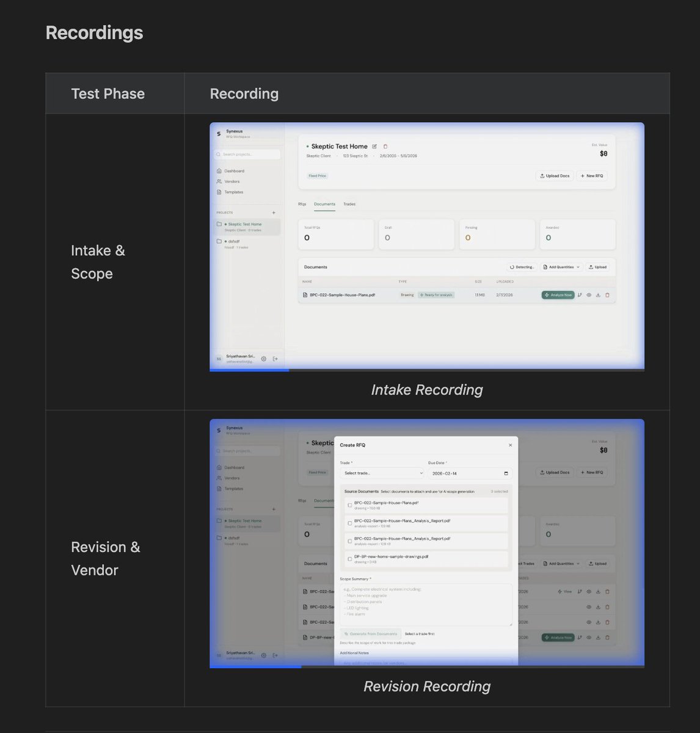Select the dsfsdf project in Intake recording sidebar
The image size is (700, 733).
248,244
